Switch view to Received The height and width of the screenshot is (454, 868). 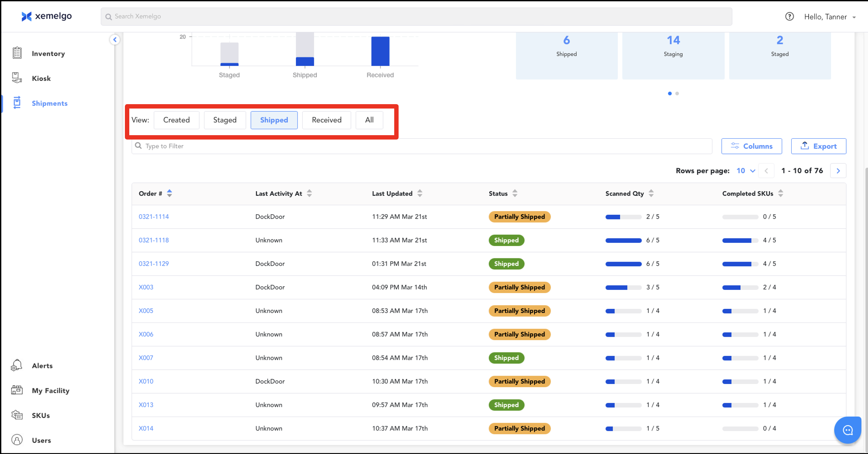(x=326, y=120)
